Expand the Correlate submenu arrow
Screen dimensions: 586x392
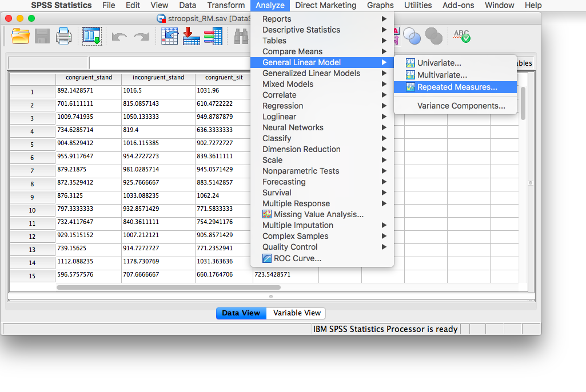[x=384, y=95]
